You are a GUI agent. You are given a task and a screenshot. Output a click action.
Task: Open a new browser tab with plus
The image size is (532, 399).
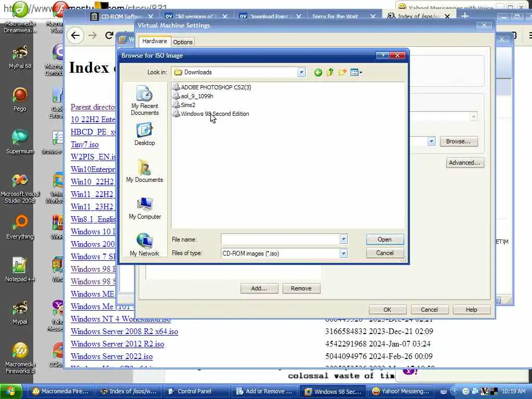pyautogui.click(x=465, y=16)
